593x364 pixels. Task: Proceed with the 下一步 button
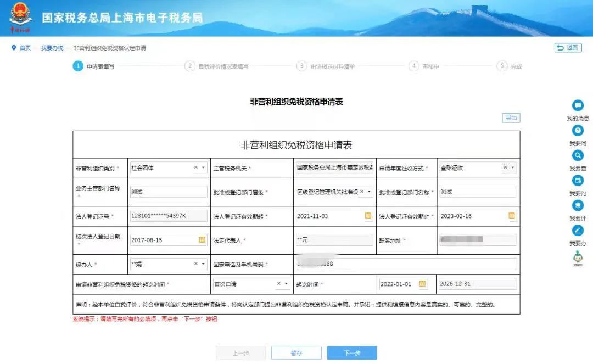click(x=352, y=353)
